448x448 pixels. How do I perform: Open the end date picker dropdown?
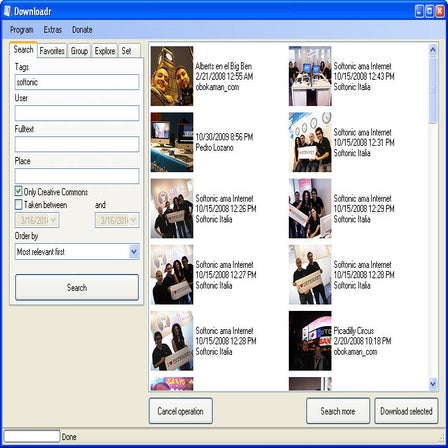pyautogui.click(x=134, y=220)
